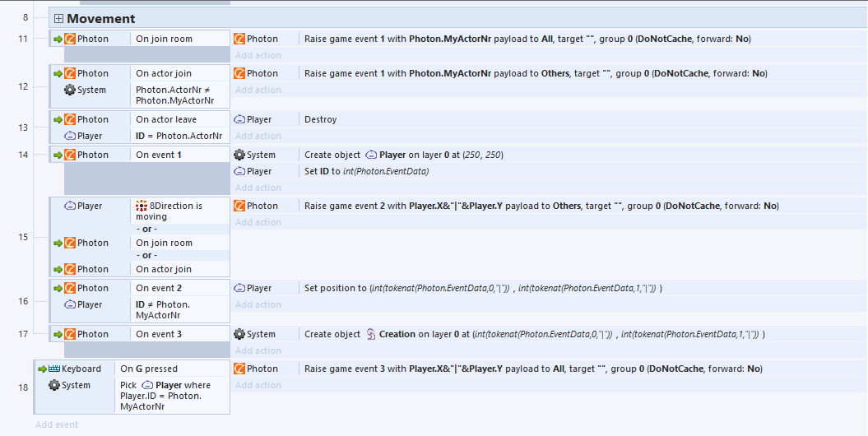The height and width of the screenshot is (436, 868).
Task: Expand the Movement group plus box
Action: click(58, 19)
